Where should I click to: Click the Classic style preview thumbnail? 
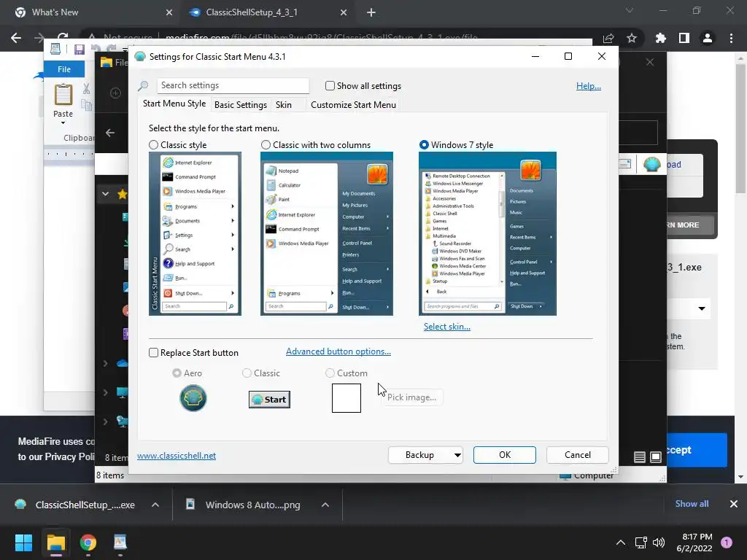click(195, 233)
